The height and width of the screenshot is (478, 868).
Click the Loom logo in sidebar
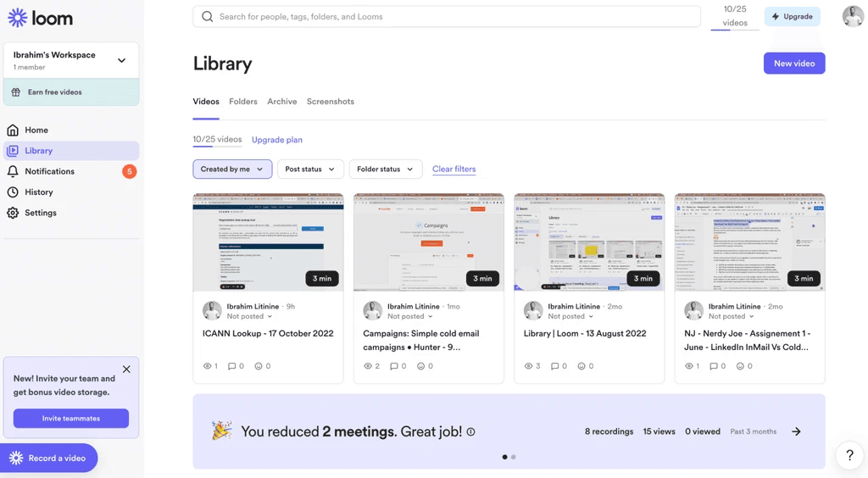tap(40, 18)
